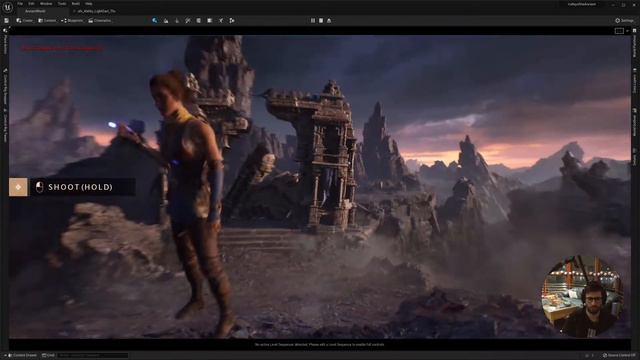The height and width of the screenshot is (360, 640).
Task: Click the top icon of left sidebar
Action: [x=5, y=31]
